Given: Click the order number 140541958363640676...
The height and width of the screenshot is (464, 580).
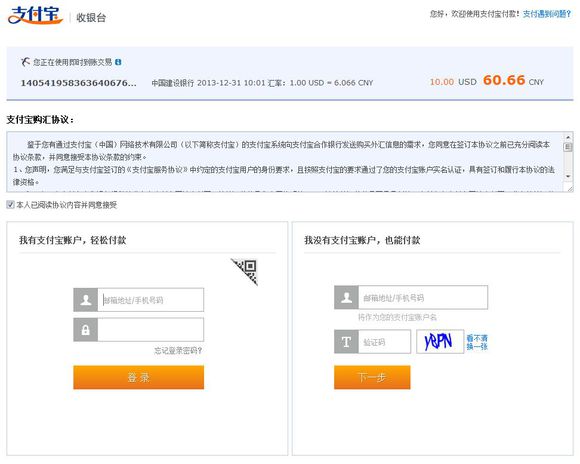Looking at the screenshot, I should pyautogui.click(x=78, y=83).
